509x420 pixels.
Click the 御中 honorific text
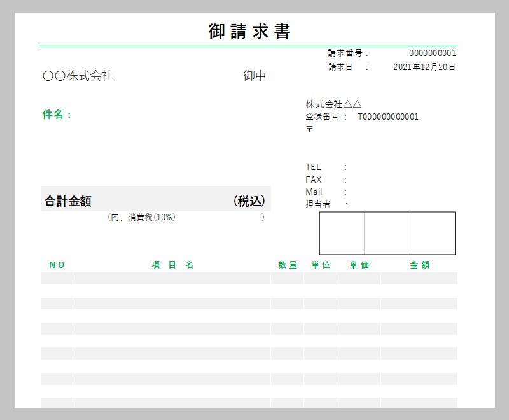coord(254,76)
